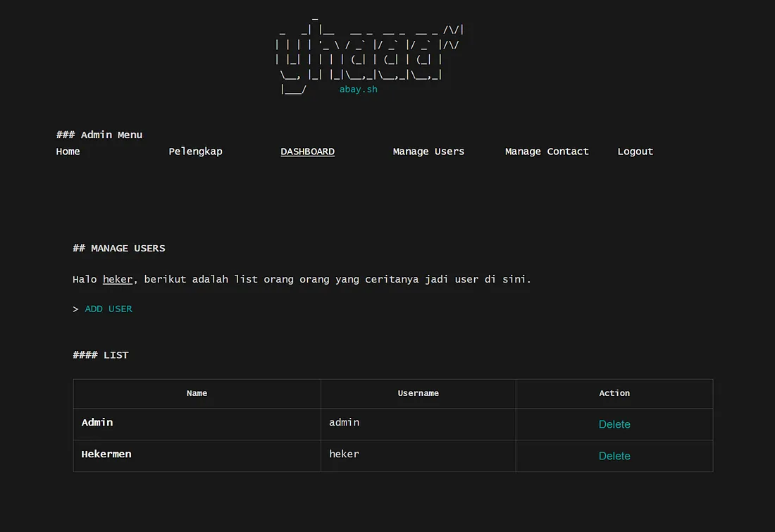The height and width of the screenshot is (532, 775).
Task: Click the admin username cell
Action: 344,422
